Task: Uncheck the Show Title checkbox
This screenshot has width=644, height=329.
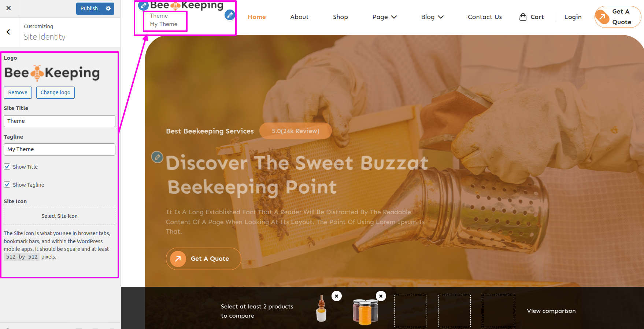Action: (x=7, y=167)
